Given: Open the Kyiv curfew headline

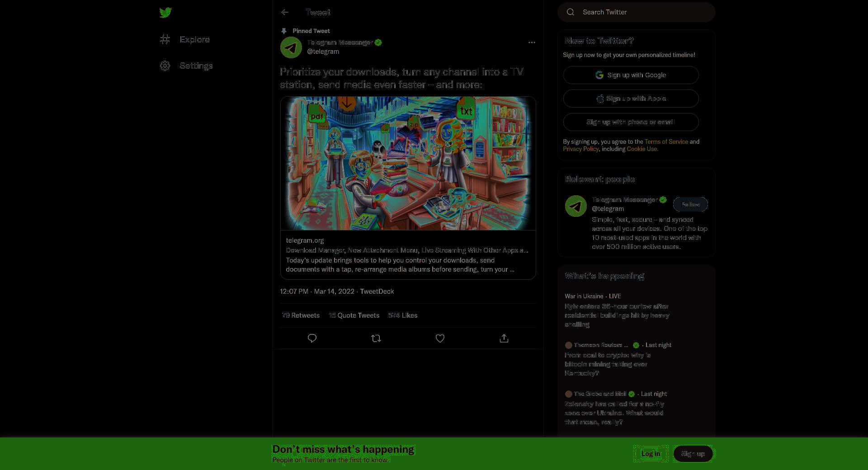Looking at the screenshot, I should click(x=617, y=315).
